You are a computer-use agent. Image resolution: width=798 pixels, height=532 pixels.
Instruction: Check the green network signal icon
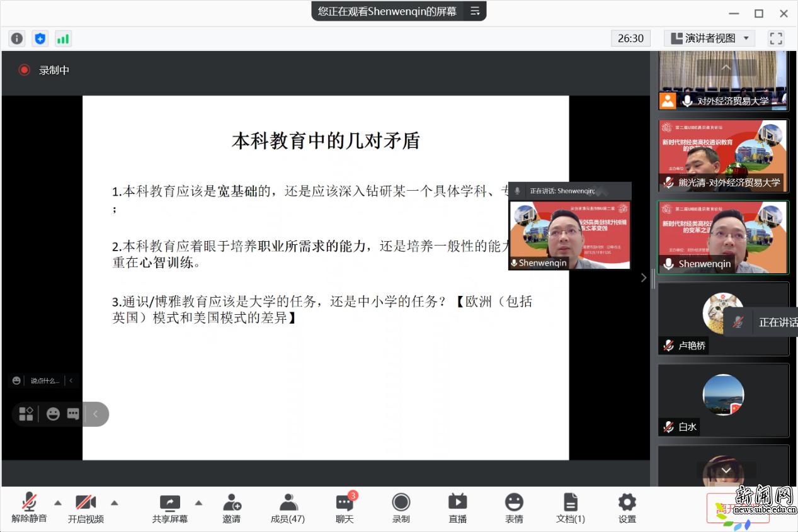pyautogui.click(x=63, y=38)
